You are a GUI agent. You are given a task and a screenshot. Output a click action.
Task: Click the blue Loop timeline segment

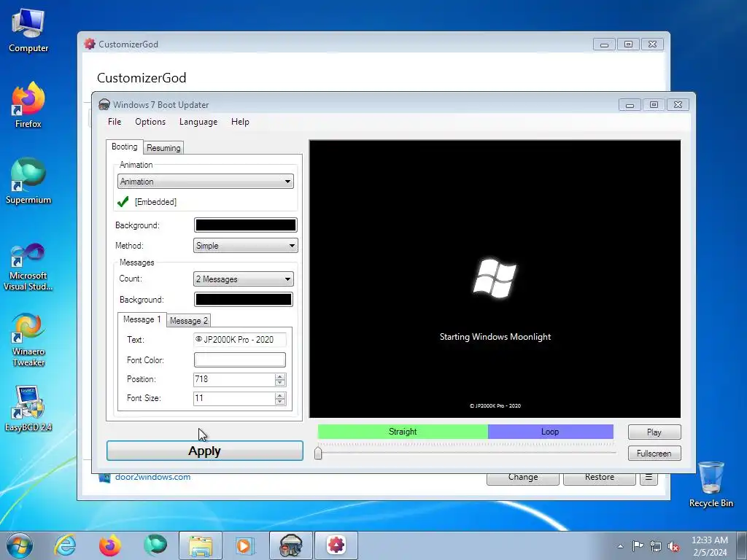click(x=550, y=432)
